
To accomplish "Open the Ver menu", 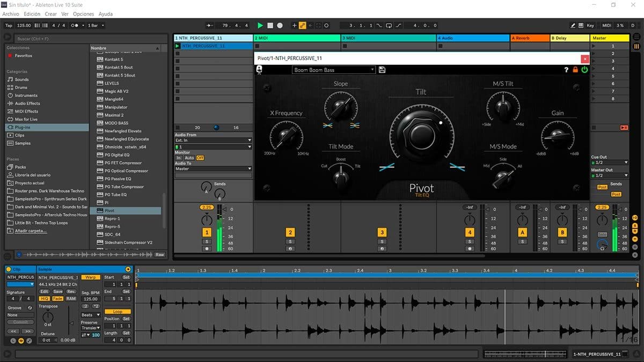I will [65, 14].
